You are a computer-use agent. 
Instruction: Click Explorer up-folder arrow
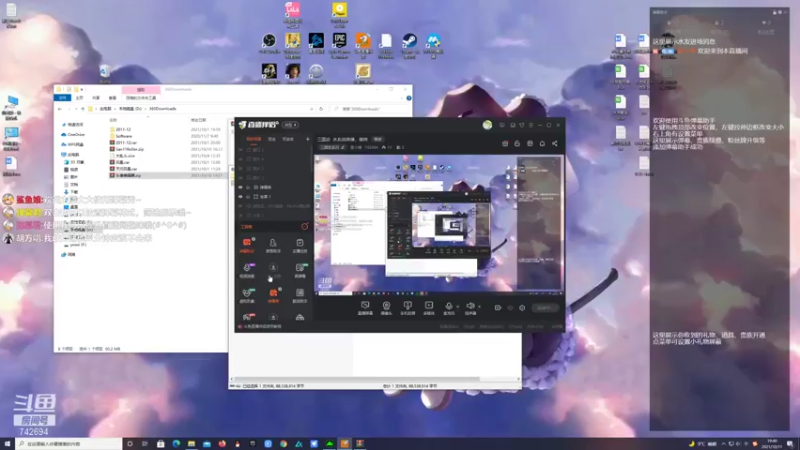[83, 109]
